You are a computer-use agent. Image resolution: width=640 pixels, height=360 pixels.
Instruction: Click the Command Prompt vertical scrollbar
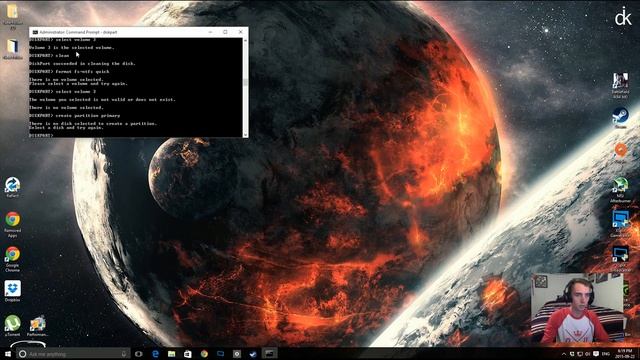pyautogui.click(x=245, y=87)
